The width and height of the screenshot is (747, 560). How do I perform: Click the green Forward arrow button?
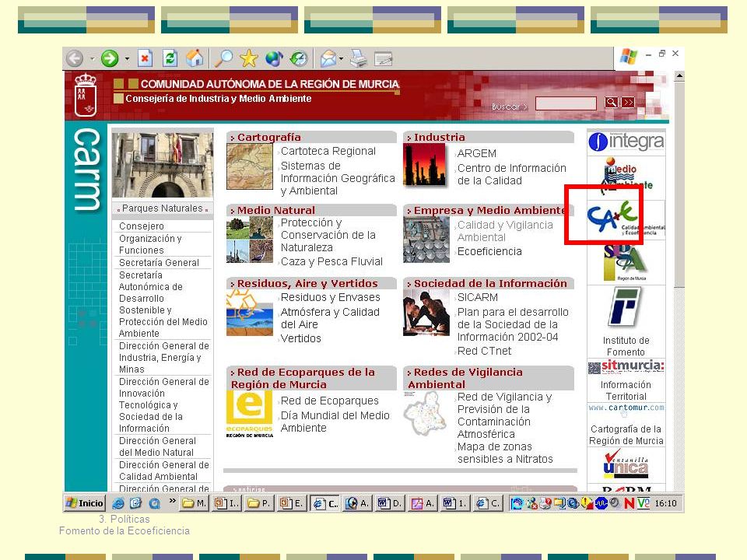(x=110, y=58)
